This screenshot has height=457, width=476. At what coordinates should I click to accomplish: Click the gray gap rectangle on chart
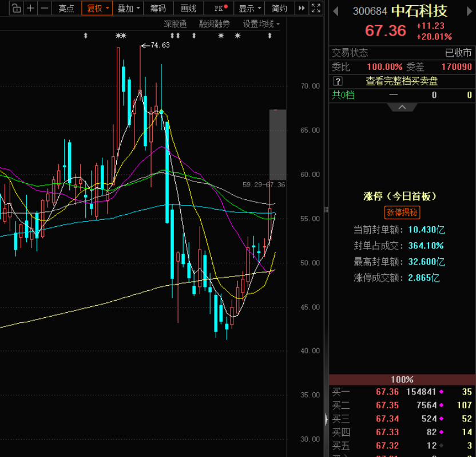[278, 145]
